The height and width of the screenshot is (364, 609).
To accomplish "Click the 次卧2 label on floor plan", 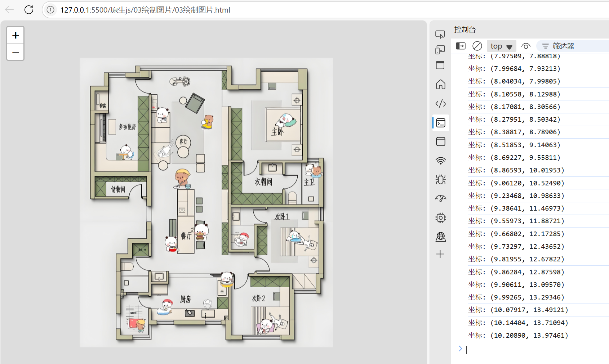I will (x=259, y=298).
